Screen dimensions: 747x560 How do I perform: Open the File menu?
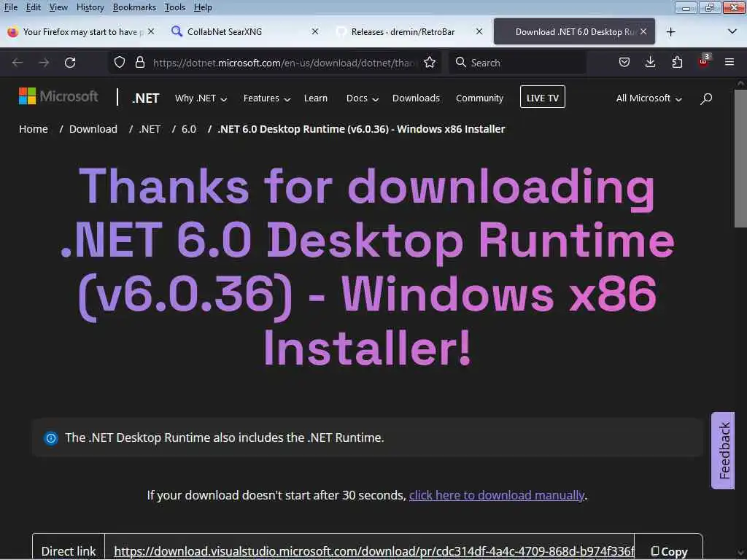[10, 7]
